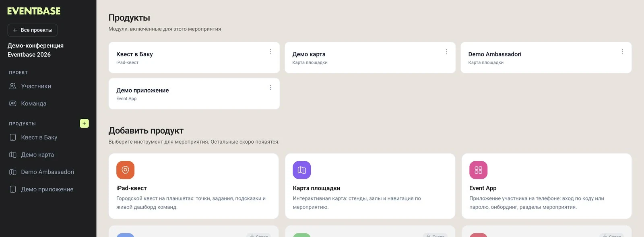Click the pink Event App grid icon
Viewport: 644px width, 237px height.
click(478, 170)
